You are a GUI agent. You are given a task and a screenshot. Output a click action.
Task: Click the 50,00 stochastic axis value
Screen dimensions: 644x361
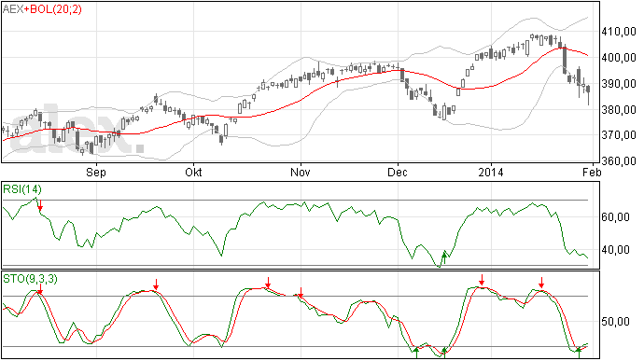tap(615, 322)
